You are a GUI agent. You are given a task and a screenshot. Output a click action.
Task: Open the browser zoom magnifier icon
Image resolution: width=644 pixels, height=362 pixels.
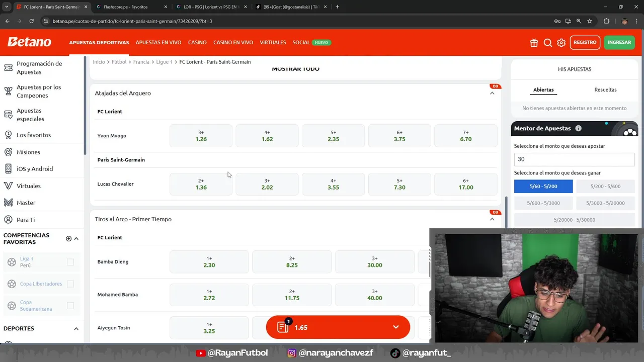click(579, 21)
